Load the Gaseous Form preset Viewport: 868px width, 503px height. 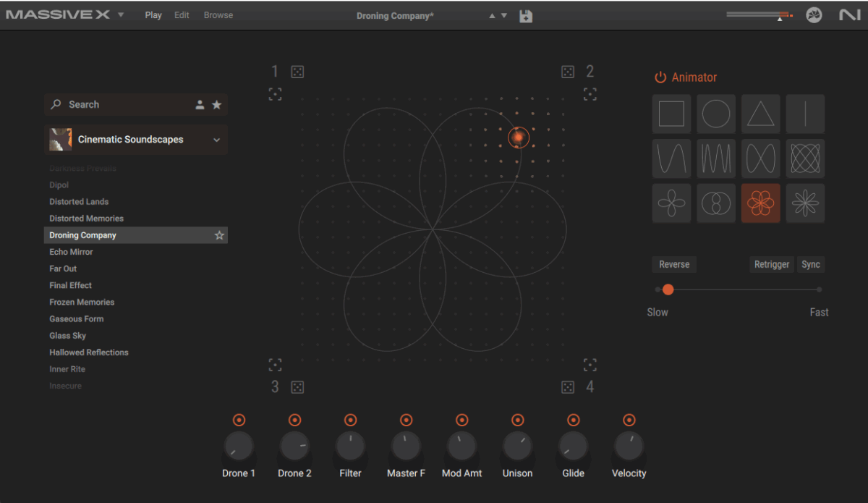coord(76,319)
